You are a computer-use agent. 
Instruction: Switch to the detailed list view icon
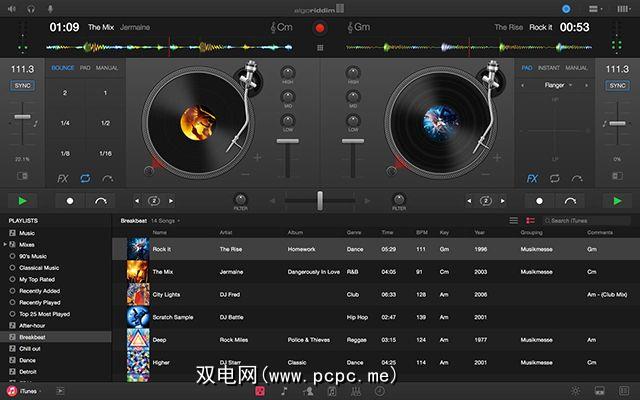pos(513,220)
